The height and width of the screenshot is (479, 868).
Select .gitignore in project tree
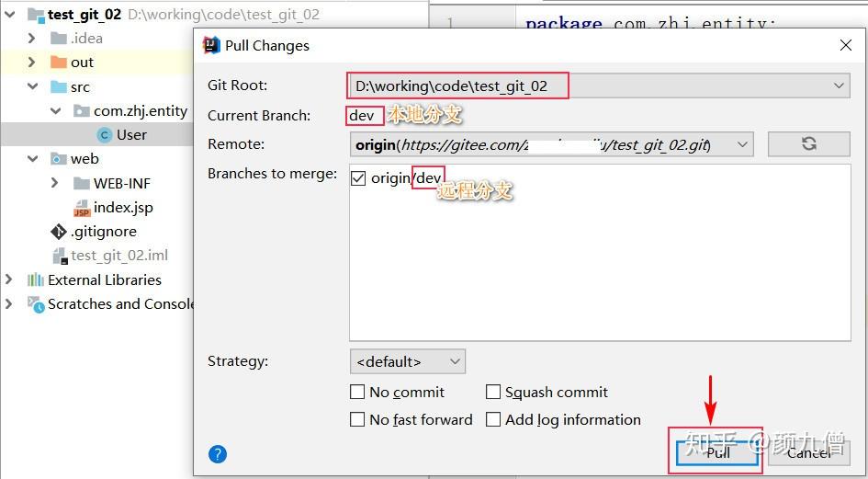(104, 231)
